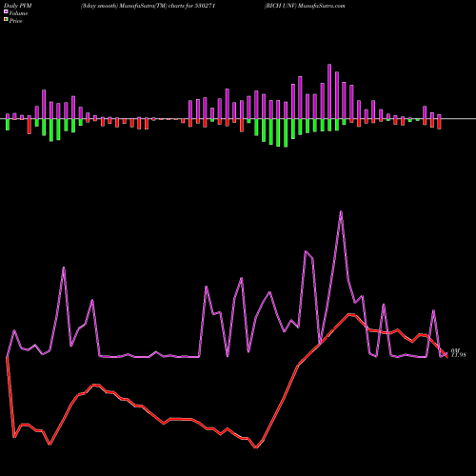
Task: Click the highest peak of magenta volume line
Action: click(341, 211)
